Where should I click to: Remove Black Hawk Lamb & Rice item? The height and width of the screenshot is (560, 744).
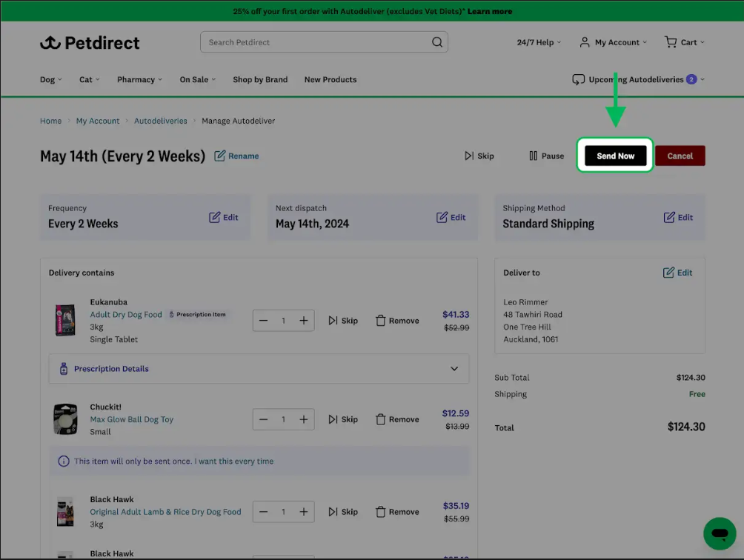point(398,512)
